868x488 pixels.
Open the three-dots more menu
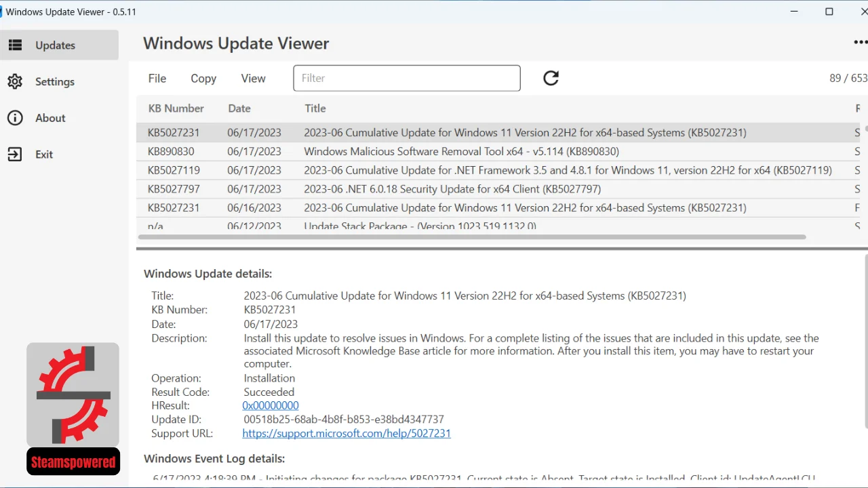click(860, 42)
